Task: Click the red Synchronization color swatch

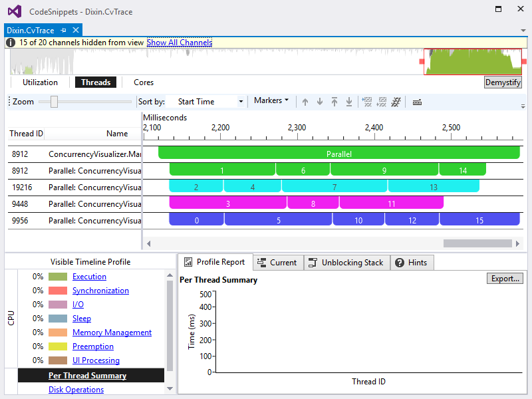Action: click(x=58, y=291)
